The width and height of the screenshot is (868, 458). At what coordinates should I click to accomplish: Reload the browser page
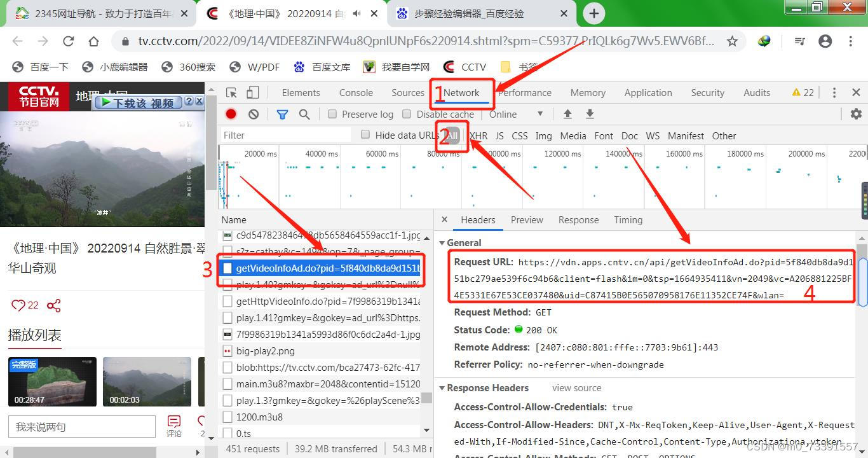click(x=69, y=41)
